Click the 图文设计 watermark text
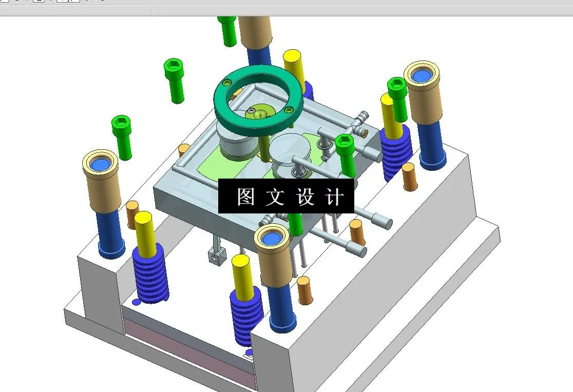This screenshot has height=392, width=573. (x=286, y=195)
